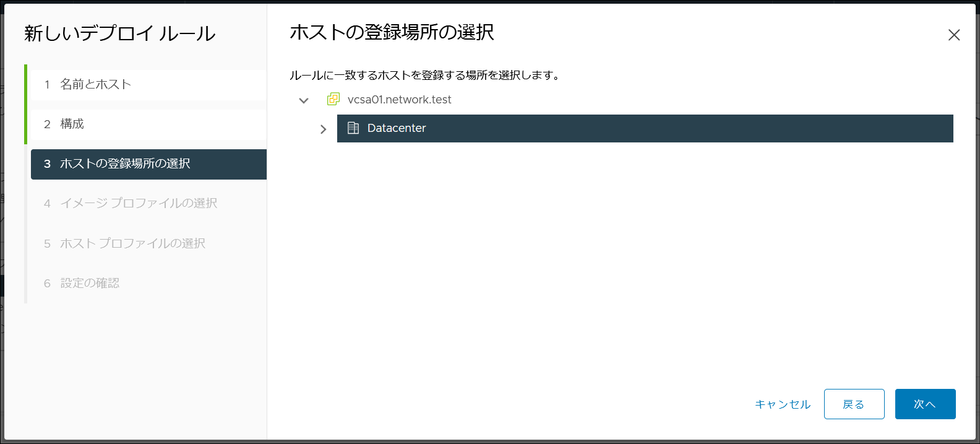This screenshot has width=980, height=444.
Task: Click the 戻る button
Action: tap(854, 404)
